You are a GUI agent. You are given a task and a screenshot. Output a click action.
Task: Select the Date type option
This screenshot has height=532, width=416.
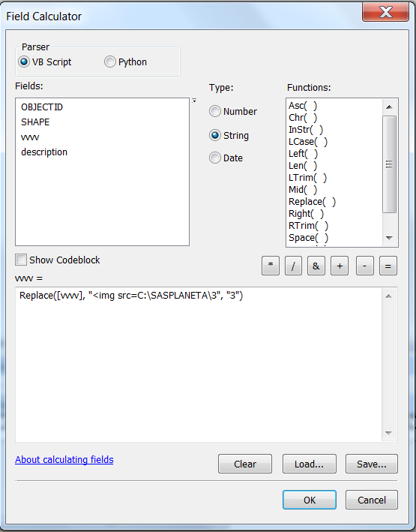click(x=226, y=158)
